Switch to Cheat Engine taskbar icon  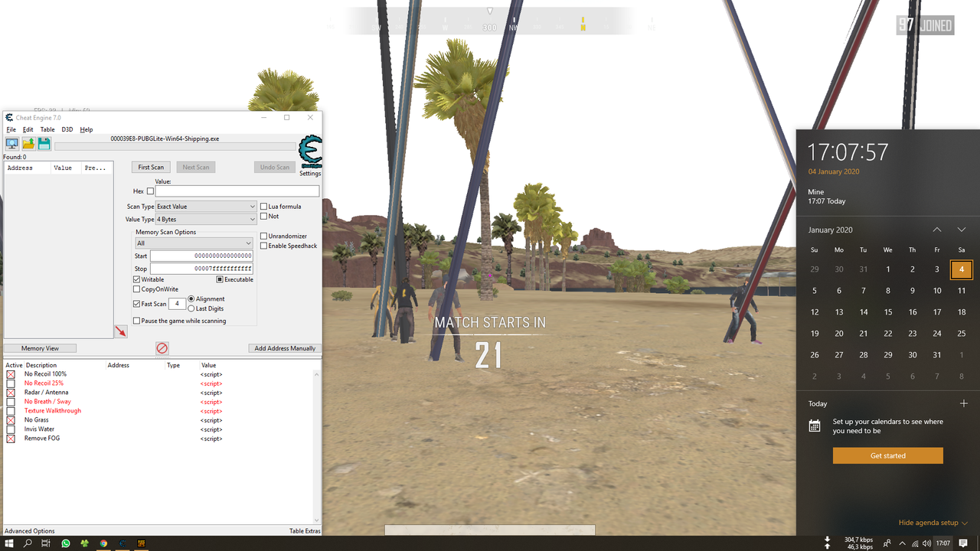click(x=122, y=543)
